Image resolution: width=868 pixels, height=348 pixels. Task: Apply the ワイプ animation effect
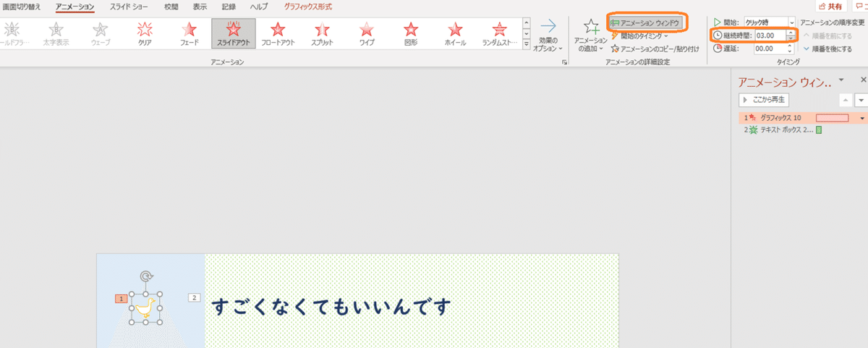pyautogui.click(x=366, y=33)
